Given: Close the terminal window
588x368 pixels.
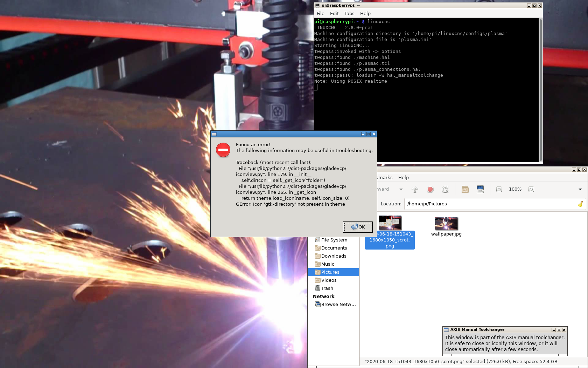Looking at the screenshot, I should 540,6.
